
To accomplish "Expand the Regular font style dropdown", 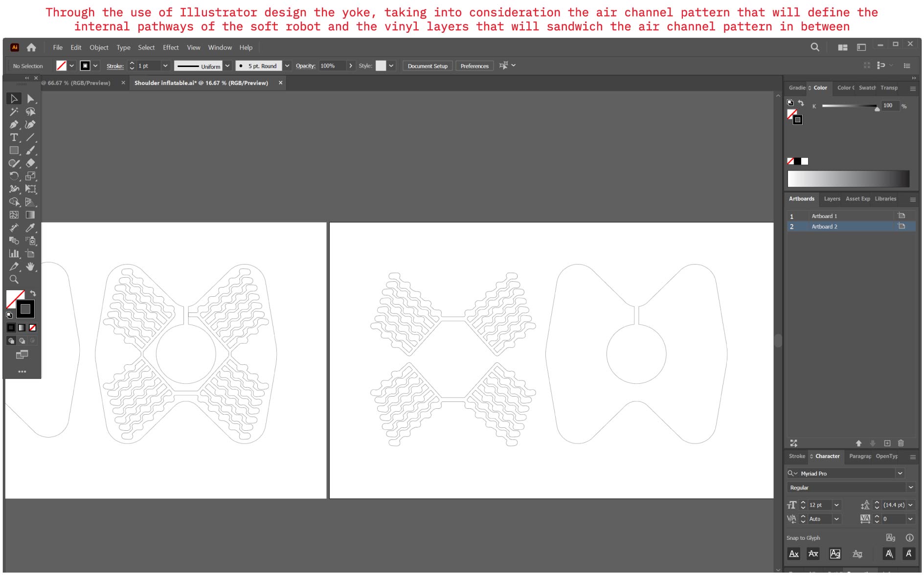I will (910, 487).
